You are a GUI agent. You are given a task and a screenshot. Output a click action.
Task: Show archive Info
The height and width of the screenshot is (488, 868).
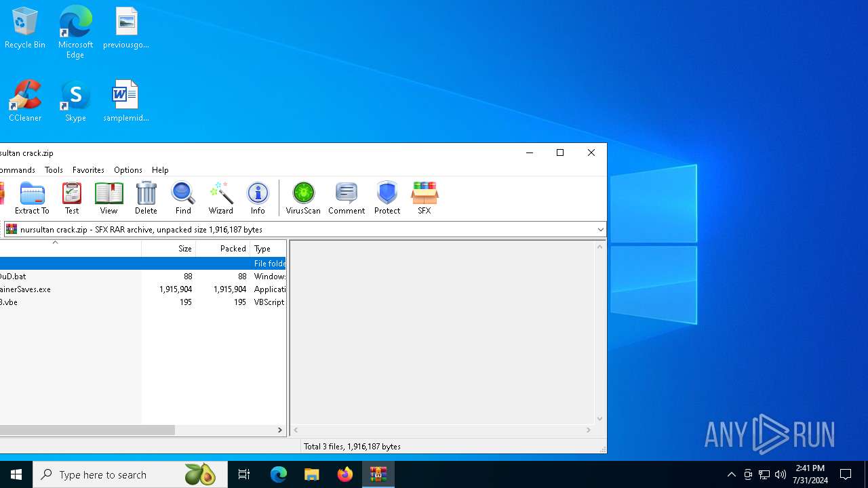click(x=258, y=198)
